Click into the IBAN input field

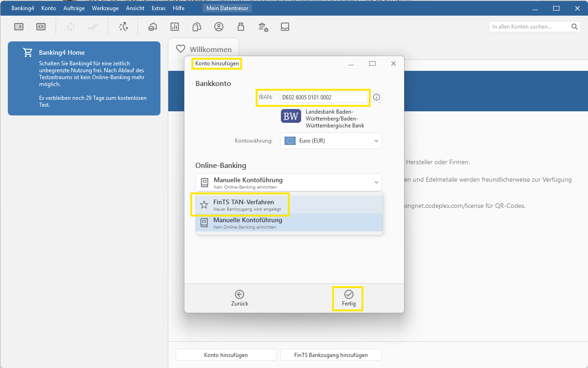point(324,97)
